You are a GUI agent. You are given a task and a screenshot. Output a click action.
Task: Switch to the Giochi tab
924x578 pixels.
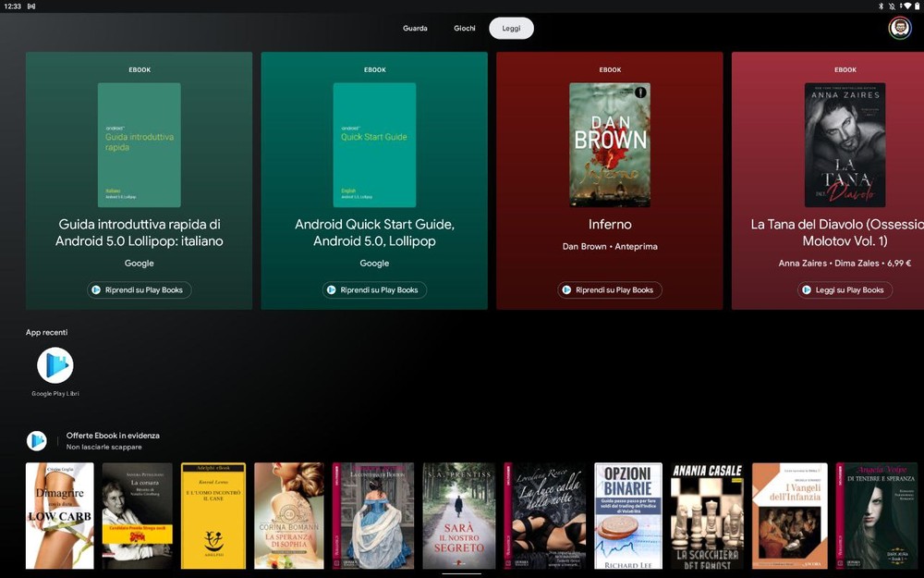pyautogui.click(x=465, y=29)
